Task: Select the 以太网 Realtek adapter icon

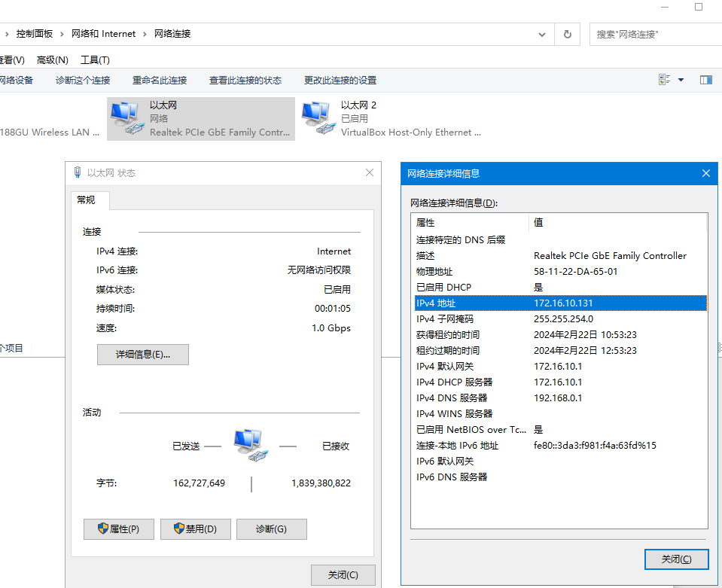Action: click(125, 117)
